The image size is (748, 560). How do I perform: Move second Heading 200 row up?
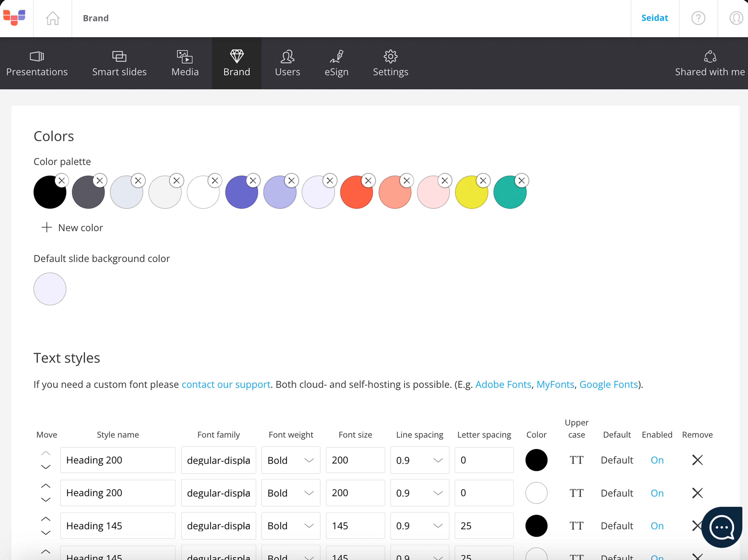click(x=46, y=486)
